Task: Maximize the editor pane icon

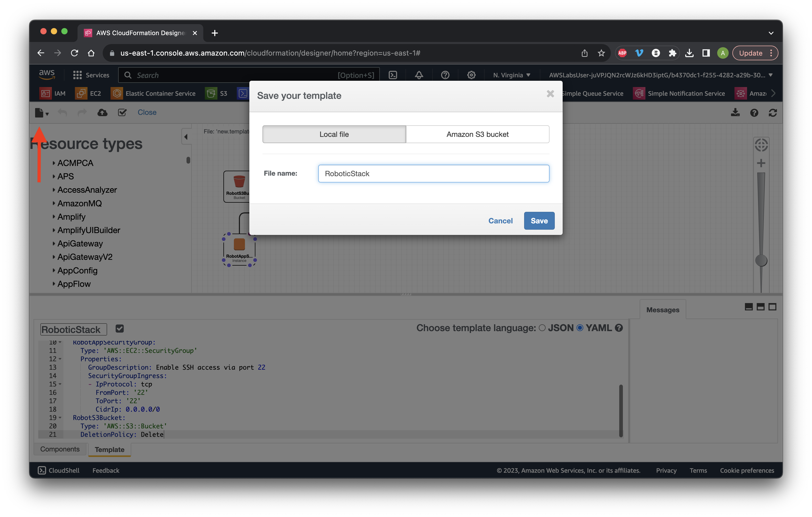Action: tap(772, 307)
